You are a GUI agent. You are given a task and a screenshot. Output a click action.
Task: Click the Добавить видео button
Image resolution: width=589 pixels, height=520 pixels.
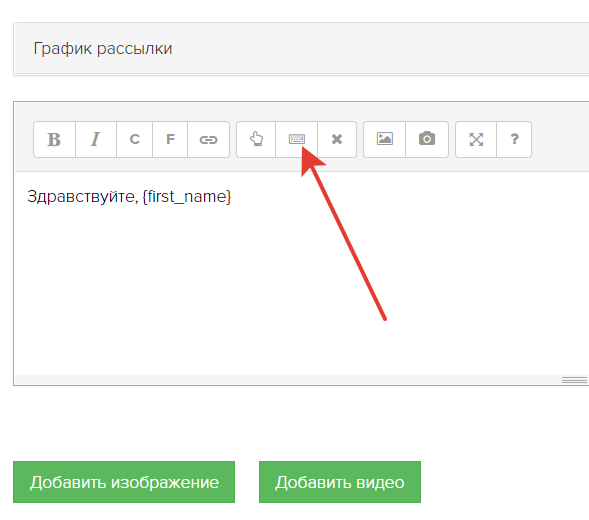340,482
